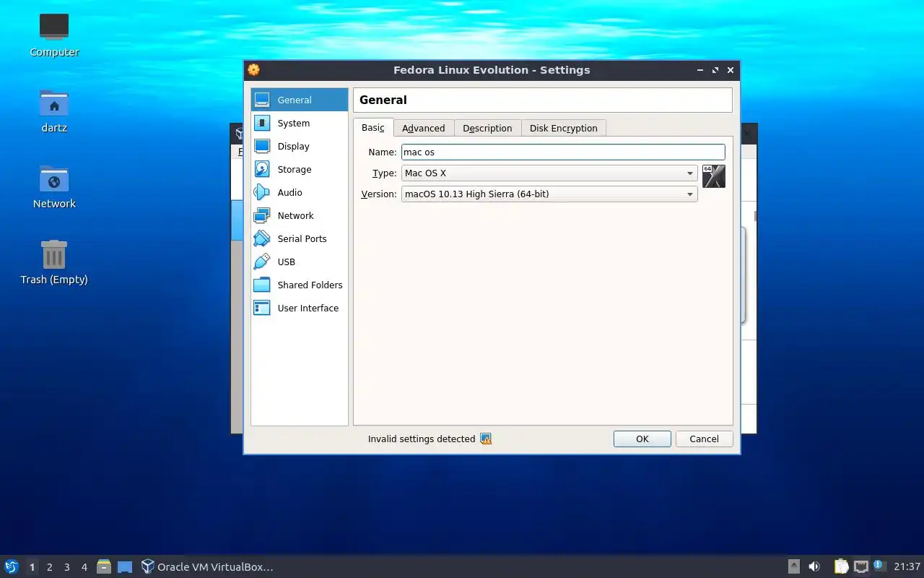
Task: Maximize the Settings window
Action: click(715, 70)
